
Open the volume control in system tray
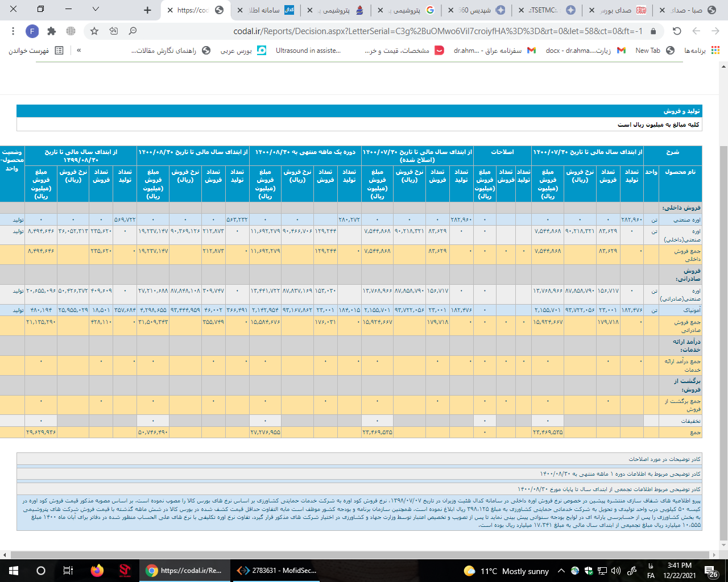tap(617, 571)
